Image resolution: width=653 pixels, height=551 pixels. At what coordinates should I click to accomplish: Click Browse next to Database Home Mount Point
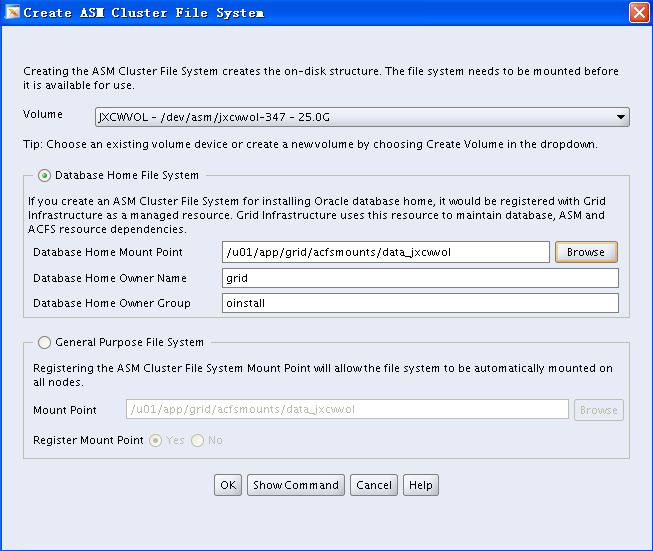[586, 252]
